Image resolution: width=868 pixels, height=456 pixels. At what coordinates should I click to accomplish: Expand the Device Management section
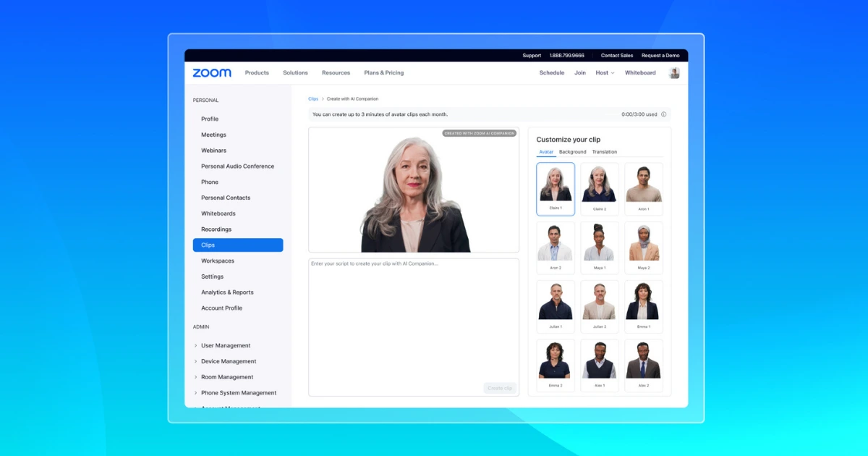pos(228,362)
